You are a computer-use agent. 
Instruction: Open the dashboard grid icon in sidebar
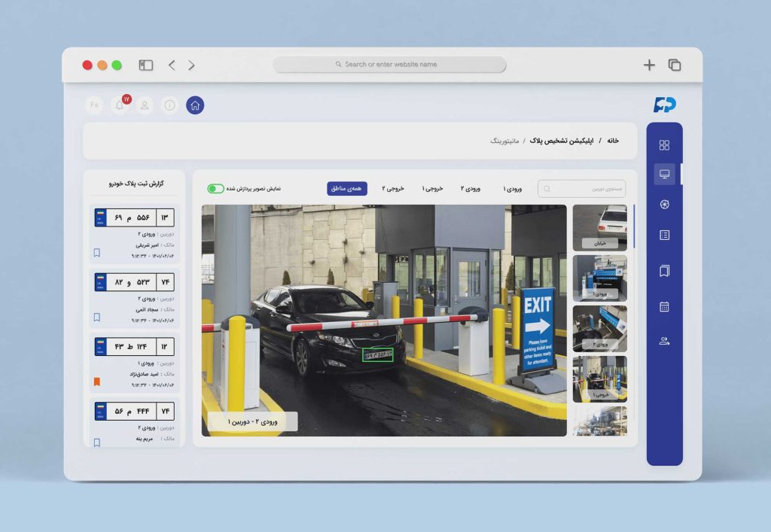click(664, 145)
